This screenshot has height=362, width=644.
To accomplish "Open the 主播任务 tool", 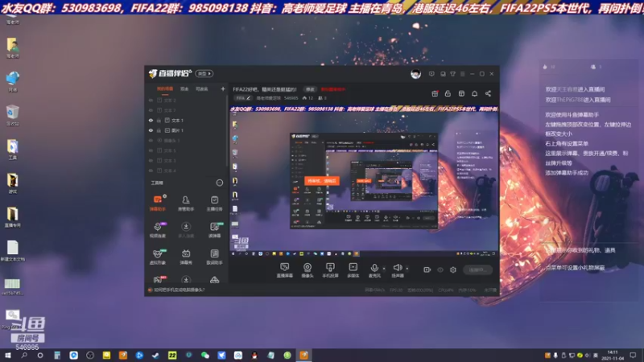I will (214, 203).
